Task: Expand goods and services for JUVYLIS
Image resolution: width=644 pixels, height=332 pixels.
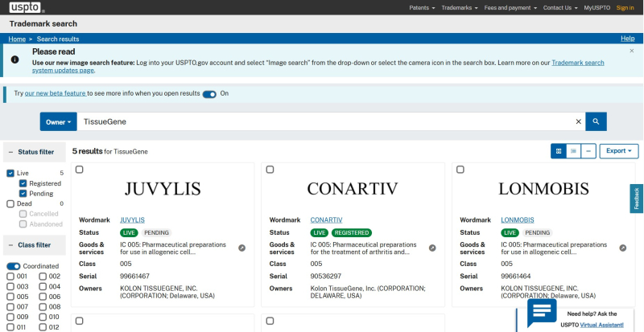Action: [x=242, y=248]
